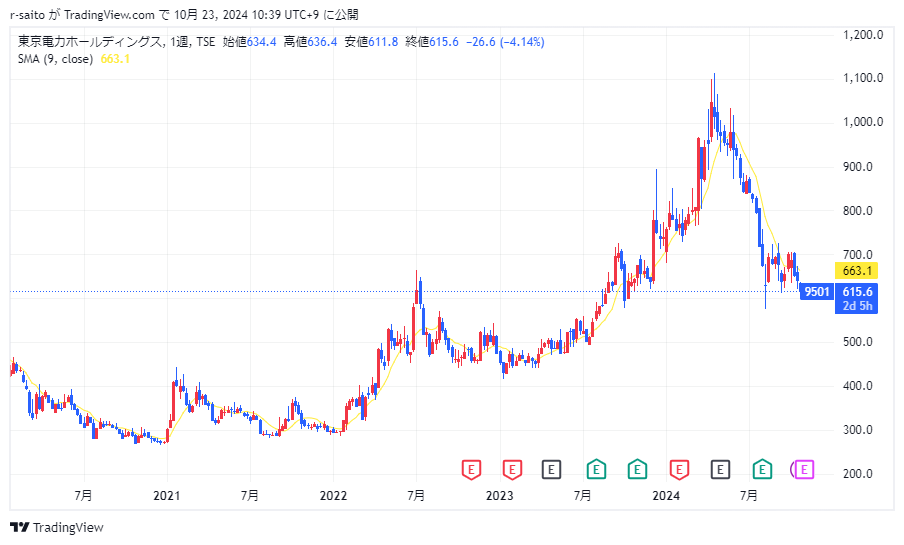Click the 安値611.8 low value
904x545 pixels.
tap(371, 42)
